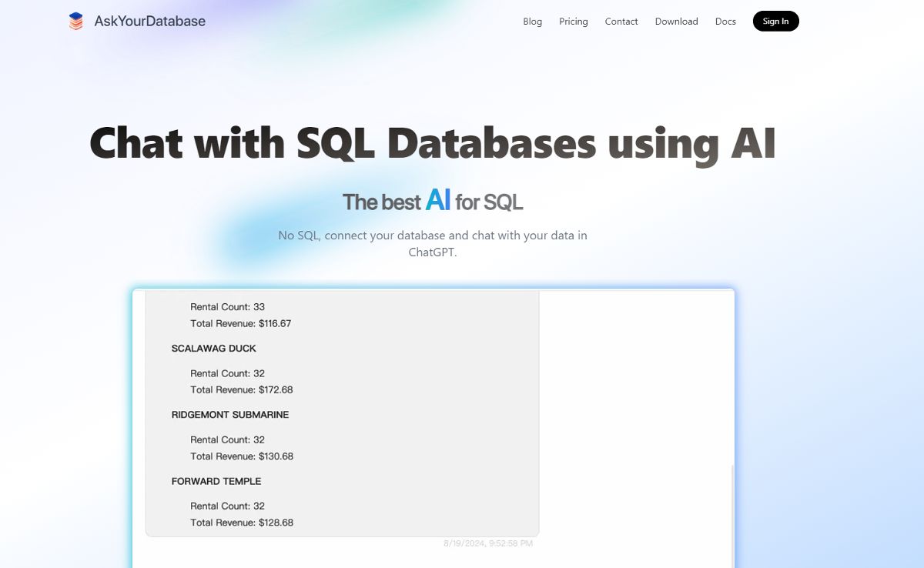Click the SCALAWAG DUCK entry
Viewport: 924px width, 568px height.
213,348
